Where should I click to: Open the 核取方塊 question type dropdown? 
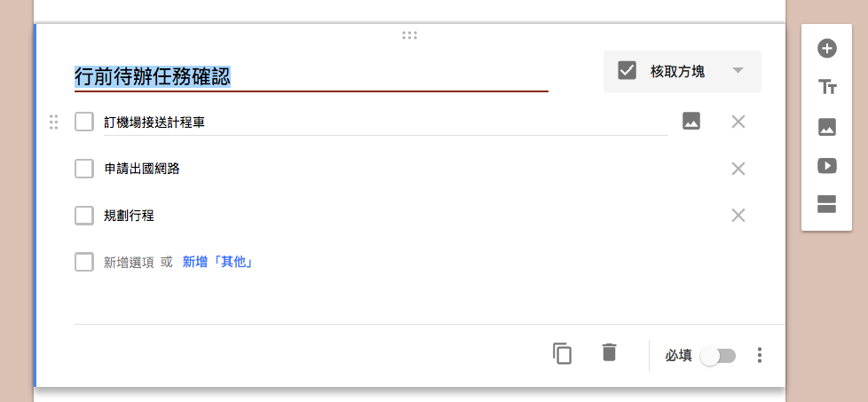tap(682, 71)
